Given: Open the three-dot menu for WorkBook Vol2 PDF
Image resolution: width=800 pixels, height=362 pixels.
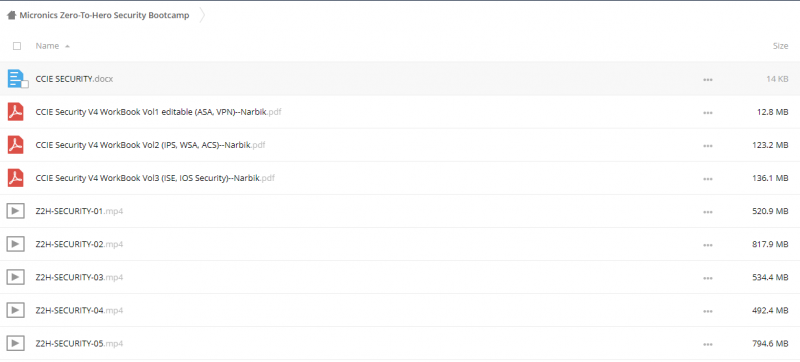Looking at the screenshot, I should click(x=708, y=146).
